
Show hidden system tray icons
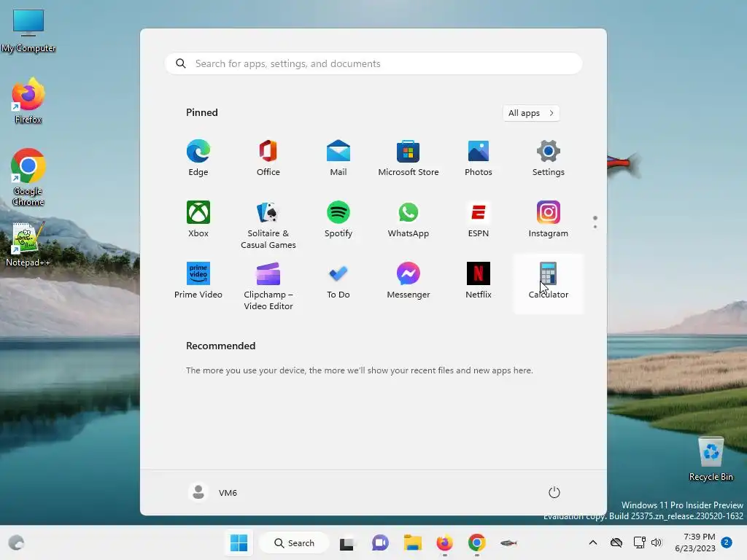pyautogui.click(x=593, y=542)
